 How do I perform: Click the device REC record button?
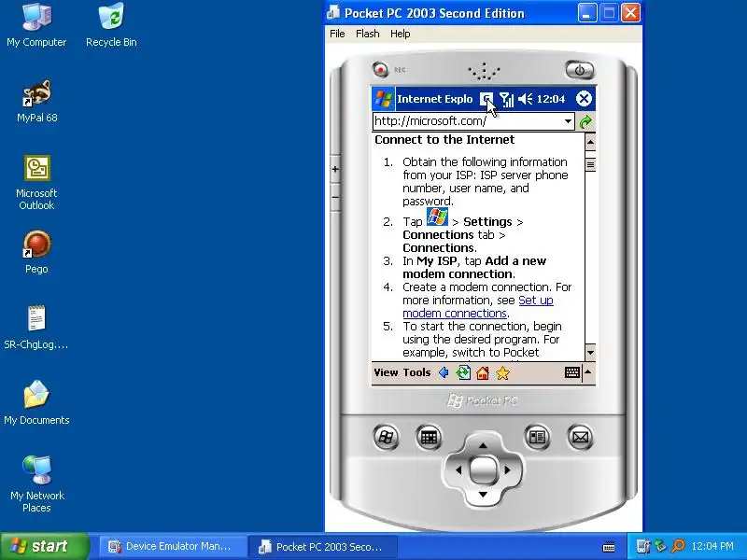(x=380, y=69)
